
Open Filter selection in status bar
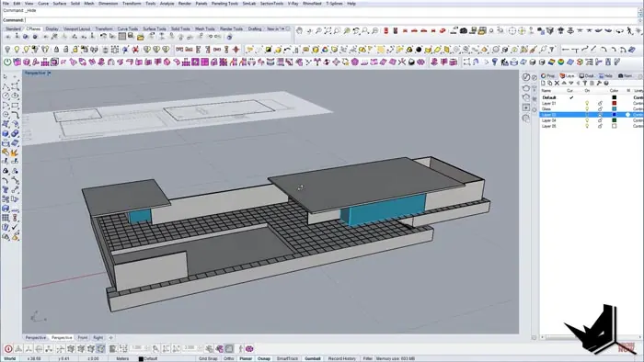click(x=367, y=358)
